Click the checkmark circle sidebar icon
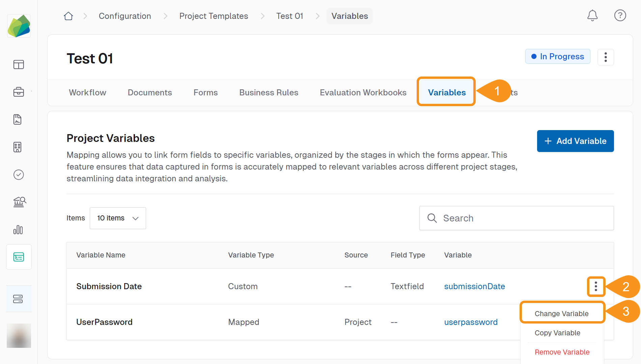641x364 pixels. click(x=19, y=175)
